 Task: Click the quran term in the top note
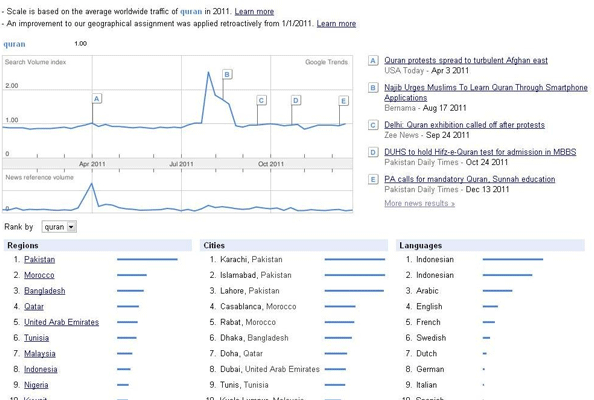(191, 11)
